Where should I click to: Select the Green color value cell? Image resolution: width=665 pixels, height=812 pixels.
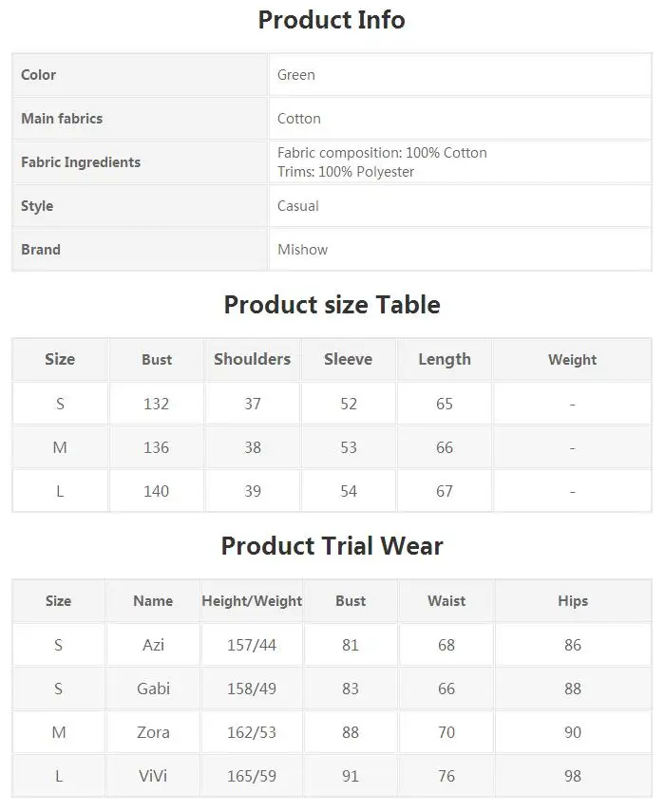[460, 75]
